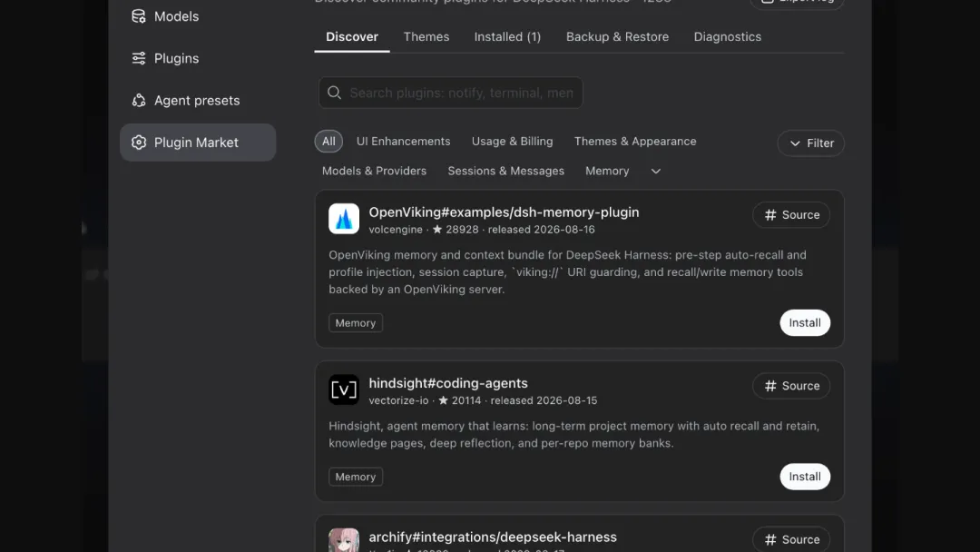Open Source for hindsight plugin
The width and height of the screenshot is (980, 552).
(x=791, y=386)
